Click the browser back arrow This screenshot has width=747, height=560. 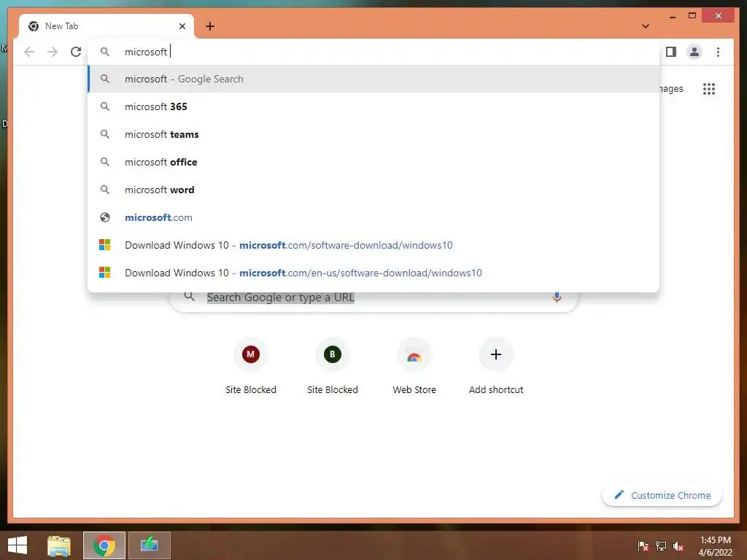pos(29,52)
